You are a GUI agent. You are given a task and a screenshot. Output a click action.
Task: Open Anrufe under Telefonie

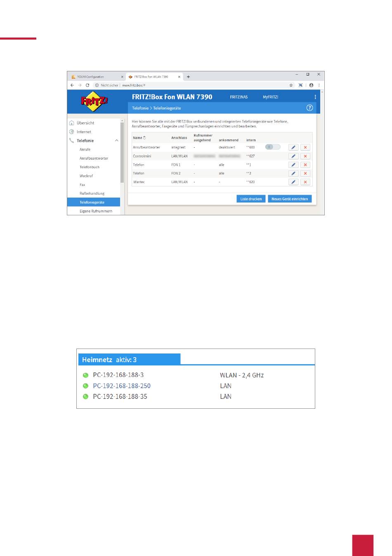click(x=85, y=149)
